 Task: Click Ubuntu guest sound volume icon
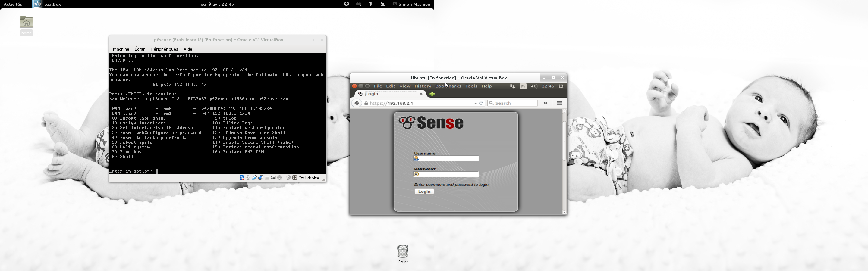point(534,86)
